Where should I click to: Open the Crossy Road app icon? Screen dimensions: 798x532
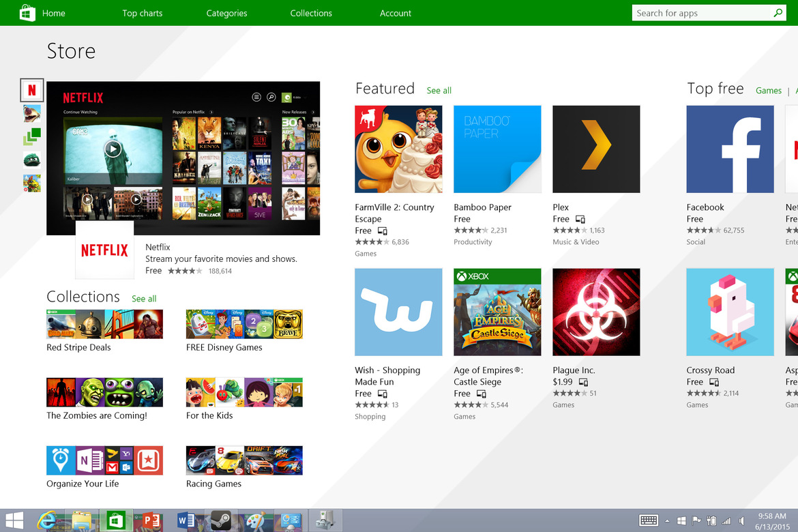(730, 312)
